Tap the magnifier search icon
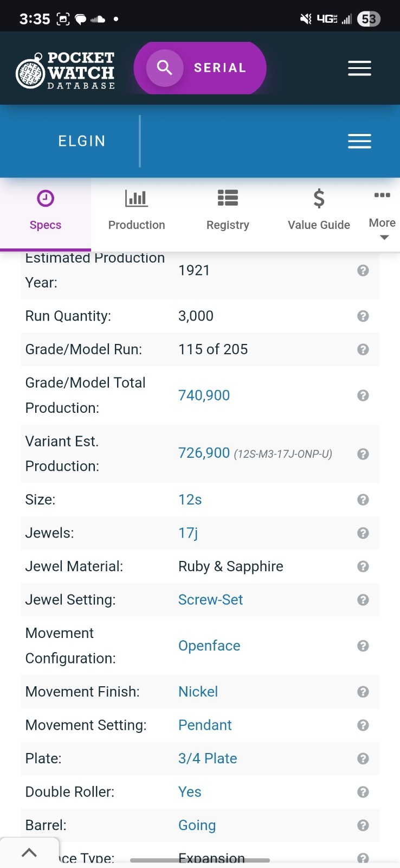This screenshot has width=400, height=868. [164, 68]
